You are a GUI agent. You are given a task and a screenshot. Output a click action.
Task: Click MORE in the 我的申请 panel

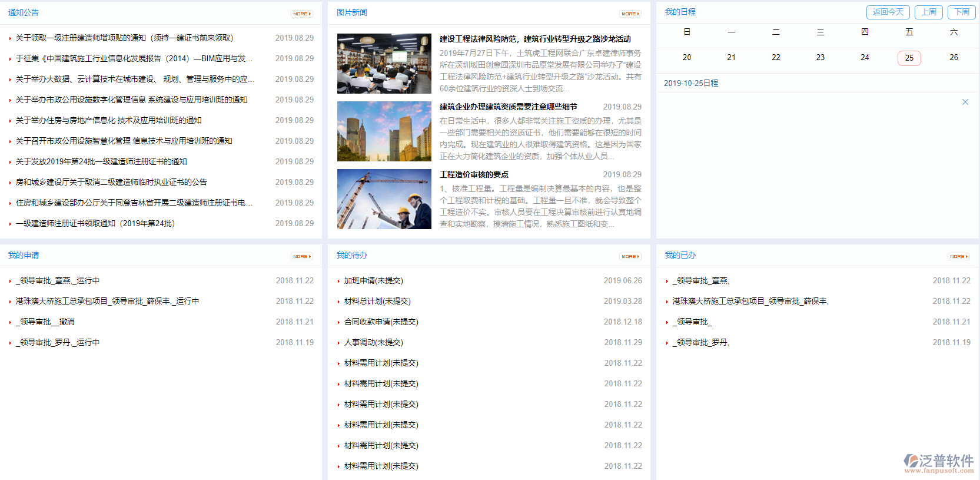pyautogui.click(x=302, y=256)
